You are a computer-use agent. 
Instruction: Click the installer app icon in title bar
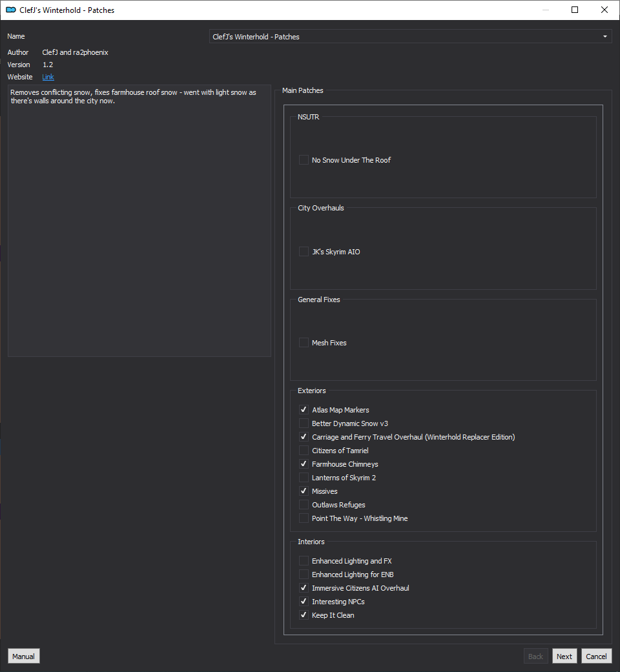(x=11, y=10)
